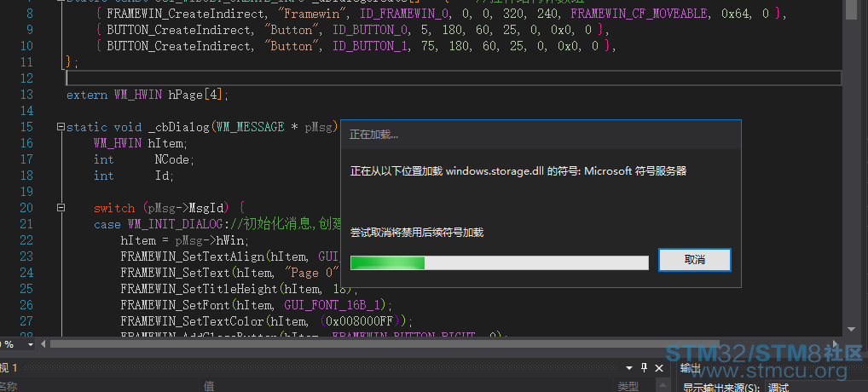The height and width of the screenshot is (392, 868).
Task: Close the watch panel with the X icon
Action: click(659, 367)
